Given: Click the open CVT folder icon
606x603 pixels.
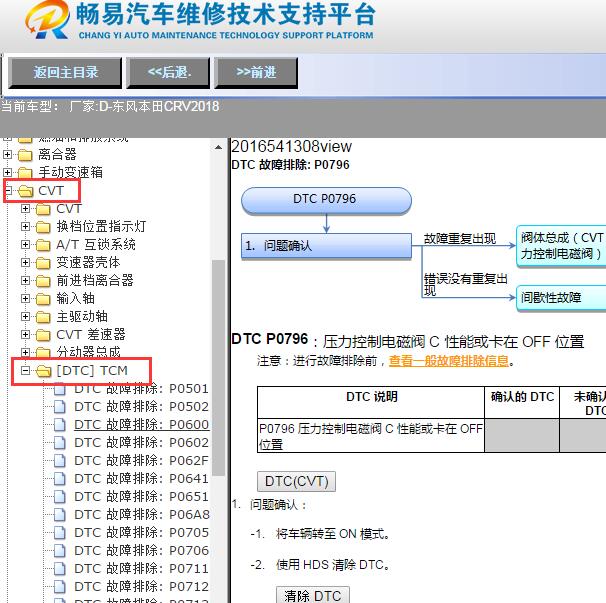Looking at the screenshot, I should coord(26,191).
